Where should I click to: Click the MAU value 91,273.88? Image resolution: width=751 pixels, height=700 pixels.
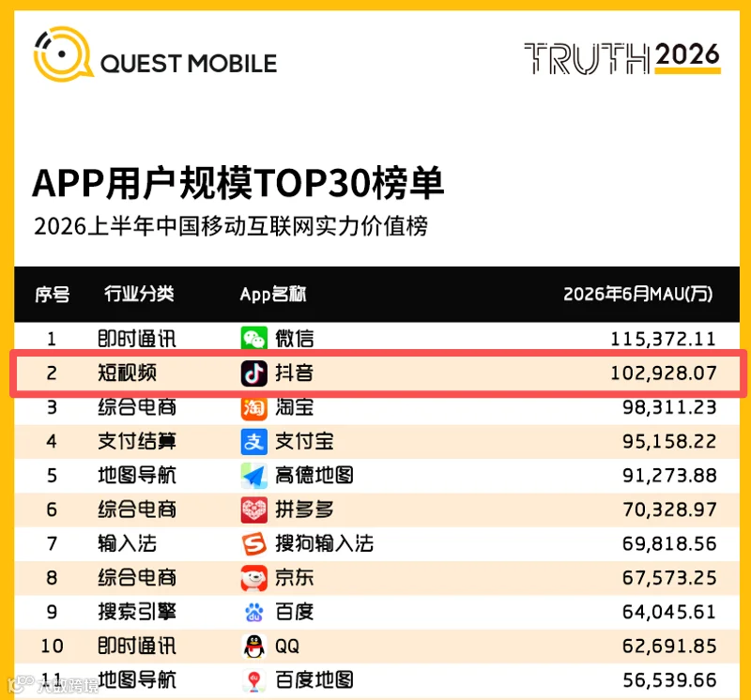[669, 476]
